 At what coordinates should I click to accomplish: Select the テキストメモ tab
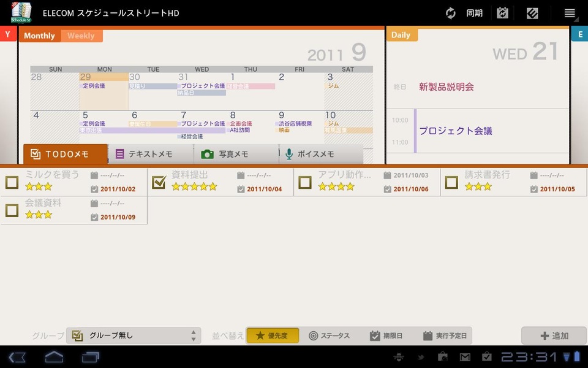click(151, 154)
